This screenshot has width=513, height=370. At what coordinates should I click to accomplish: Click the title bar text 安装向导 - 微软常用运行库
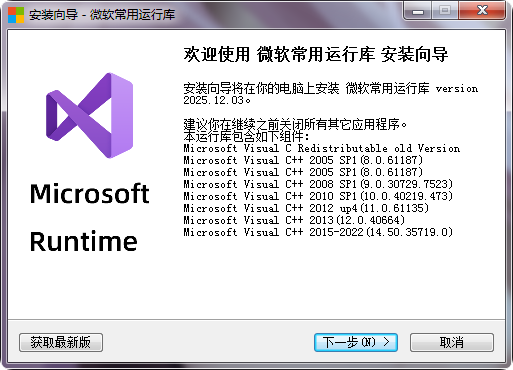pos(102,15)
